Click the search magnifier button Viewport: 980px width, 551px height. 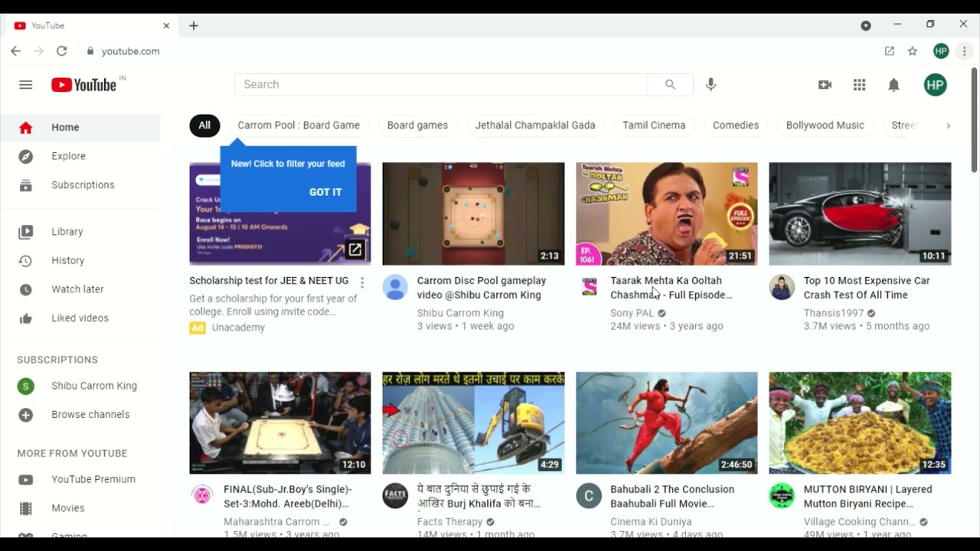(x=670, y=85)
